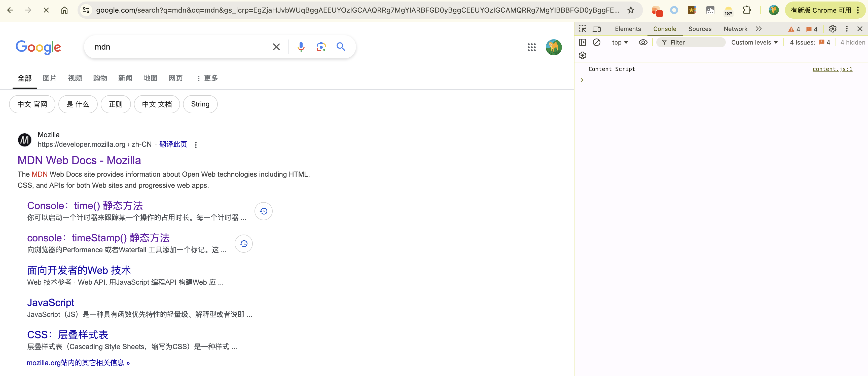Open the Extensions puzzle icon
868x376 pixels.
(747, 10)
